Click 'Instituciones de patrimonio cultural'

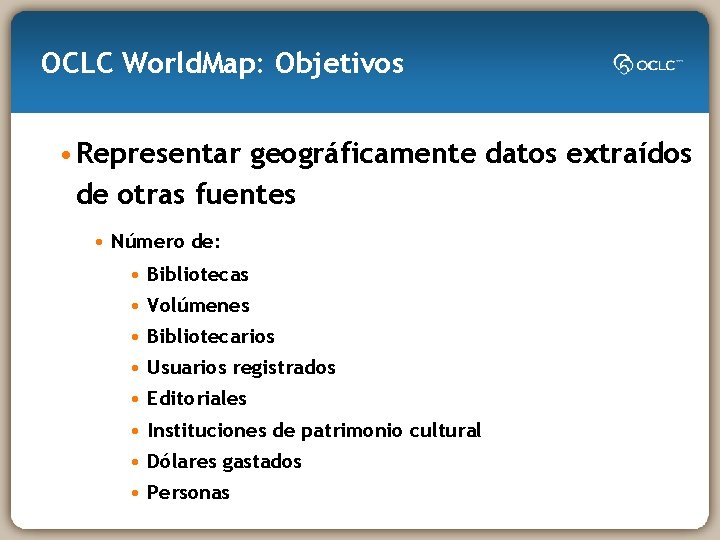[314, 431]
